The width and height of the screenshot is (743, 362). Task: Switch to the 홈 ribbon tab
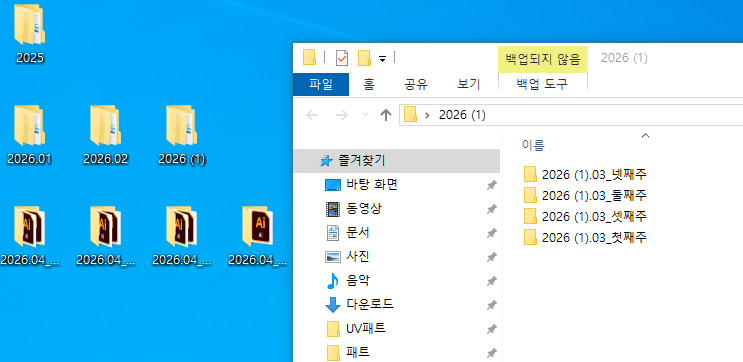pos(369,84)
